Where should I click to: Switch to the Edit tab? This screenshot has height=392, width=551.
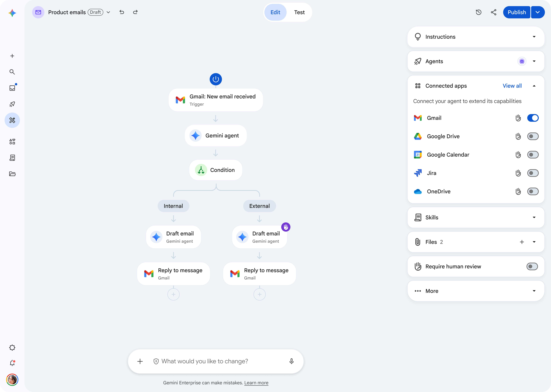click(275, 12)
